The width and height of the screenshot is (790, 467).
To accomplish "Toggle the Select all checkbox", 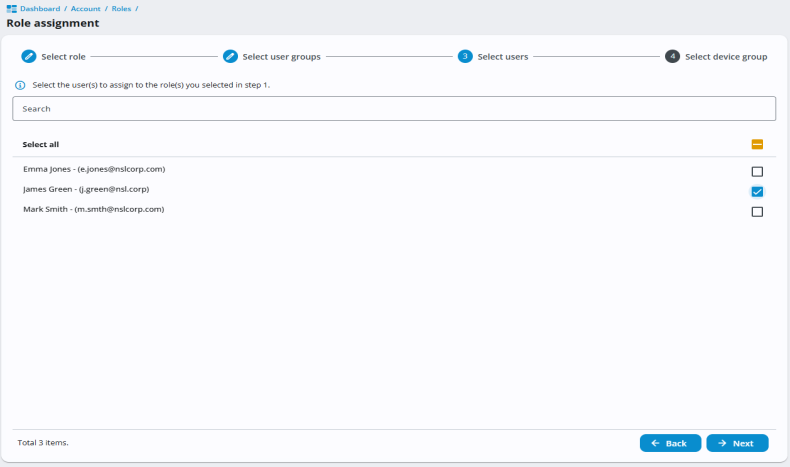I will pyautogui.click(x=757, y=144).
